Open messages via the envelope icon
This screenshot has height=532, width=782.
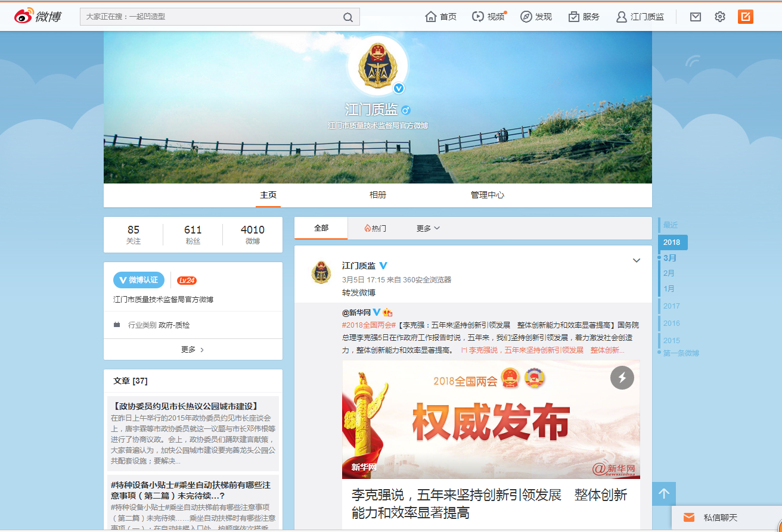pyautogui.click(x=695, y=17)
